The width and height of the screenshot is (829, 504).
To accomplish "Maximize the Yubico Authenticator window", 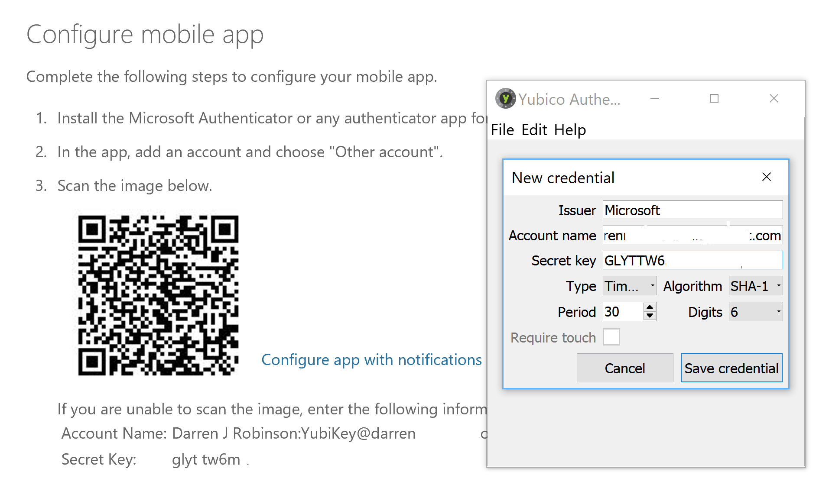I will pyautogui.click(x=714, y=99).
